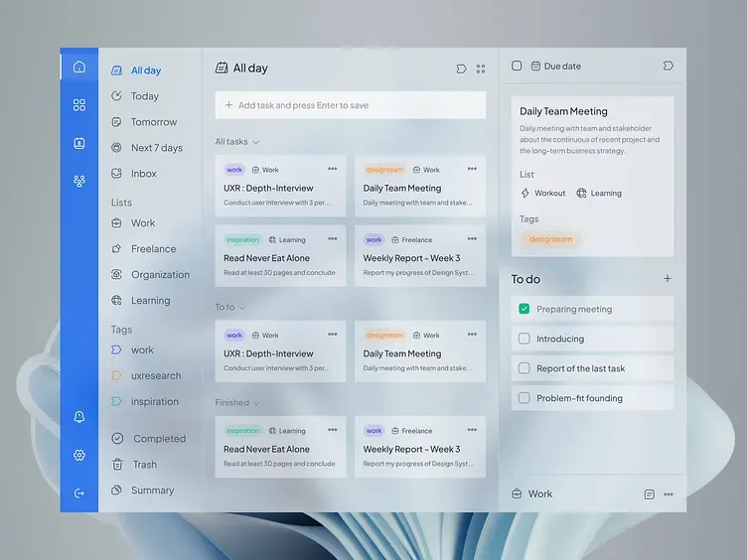Open settings gear icon in blue sidebar

coord(79,455)
